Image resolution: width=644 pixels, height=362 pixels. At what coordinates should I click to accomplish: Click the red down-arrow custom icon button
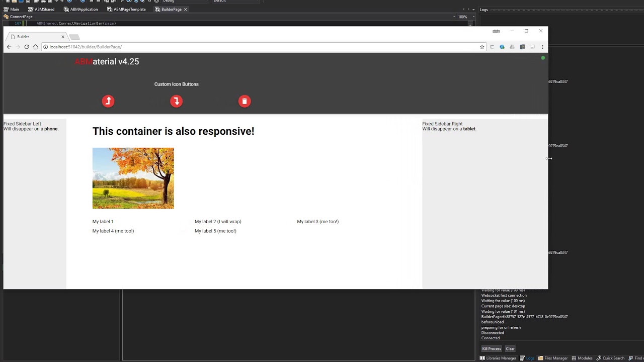(x=176, y=101)
